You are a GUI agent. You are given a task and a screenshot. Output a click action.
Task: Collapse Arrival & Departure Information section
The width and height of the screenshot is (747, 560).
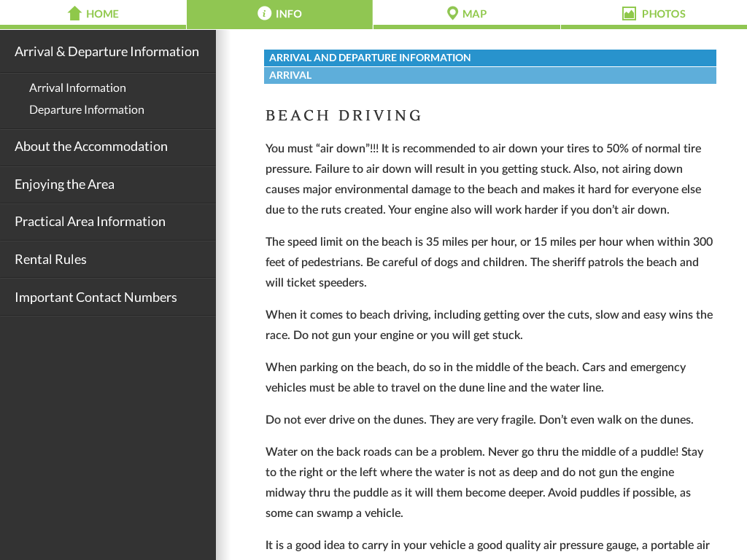108,52
